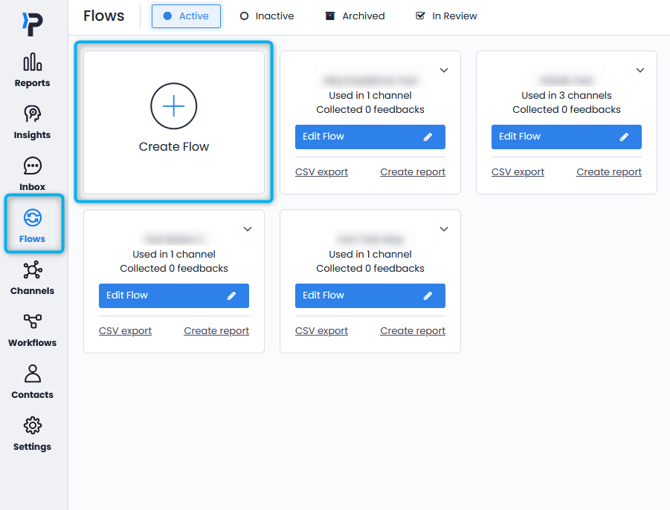Select the Inactive filter option
This screenshot has height=510, width=670.
pyautogui.click(x=266, y=16)
